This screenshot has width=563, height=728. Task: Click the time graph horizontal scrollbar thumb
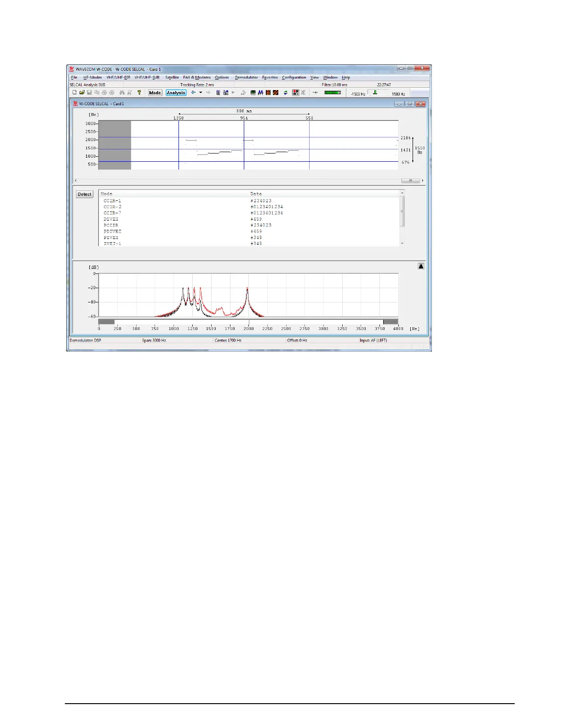pyautogui.click(x=410, y=181)
